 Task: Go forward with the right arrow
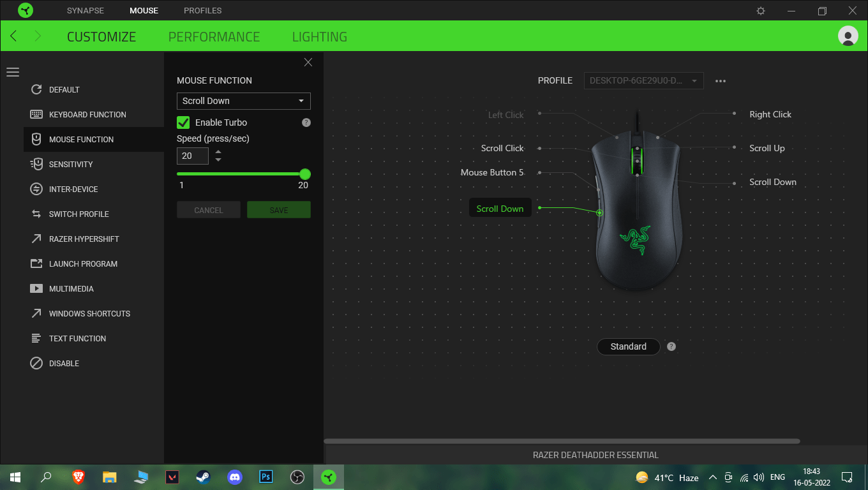tap(38, 36)
